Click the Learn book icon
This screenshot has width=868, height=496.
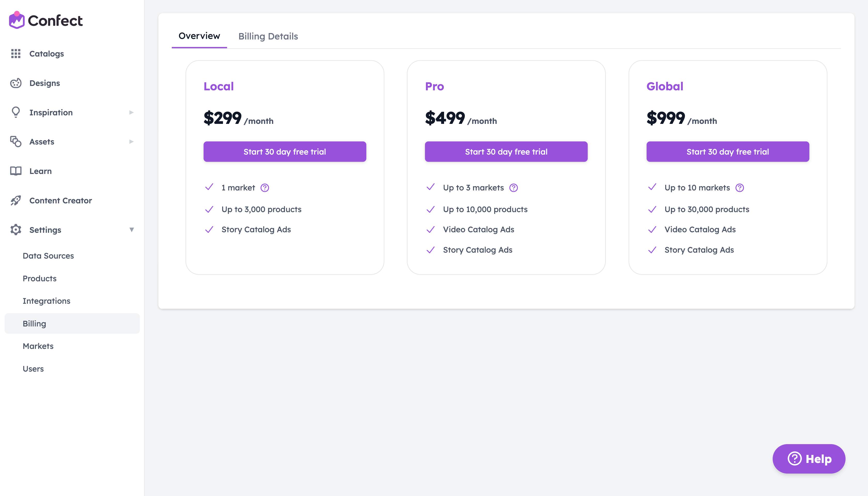coord(16,171)
